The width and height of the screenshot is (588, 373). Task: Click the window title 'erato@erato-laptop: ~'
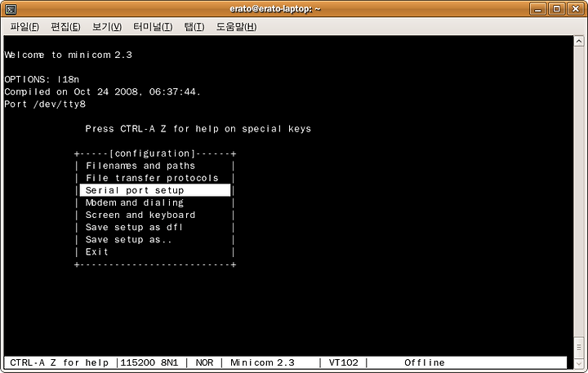point(275,9)
